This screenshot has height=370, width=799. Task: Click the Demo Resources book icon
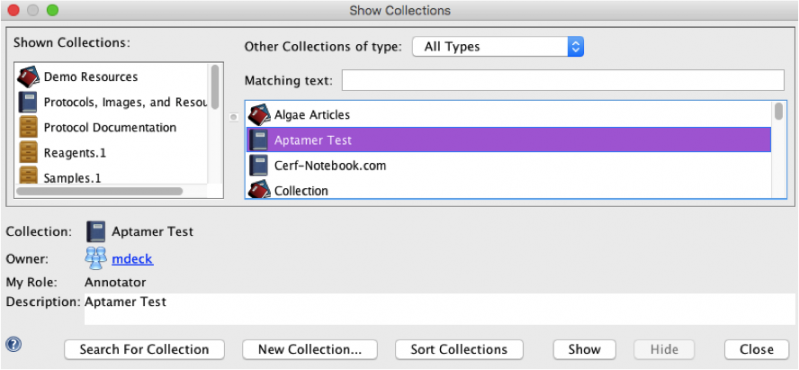coord(28,77)
